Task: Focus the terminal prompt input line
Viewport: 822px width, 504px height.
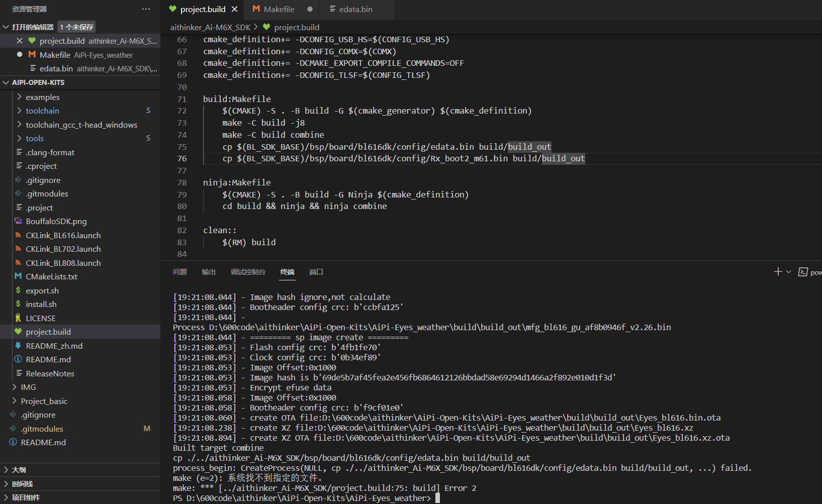Action: [x=437, y=498]
